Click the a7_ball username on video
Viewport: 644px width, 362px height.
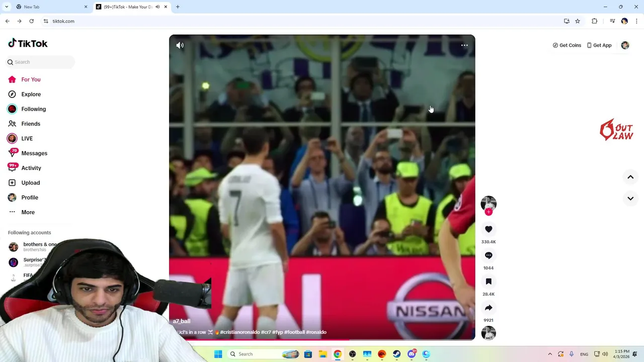click(x=182, y=321)
